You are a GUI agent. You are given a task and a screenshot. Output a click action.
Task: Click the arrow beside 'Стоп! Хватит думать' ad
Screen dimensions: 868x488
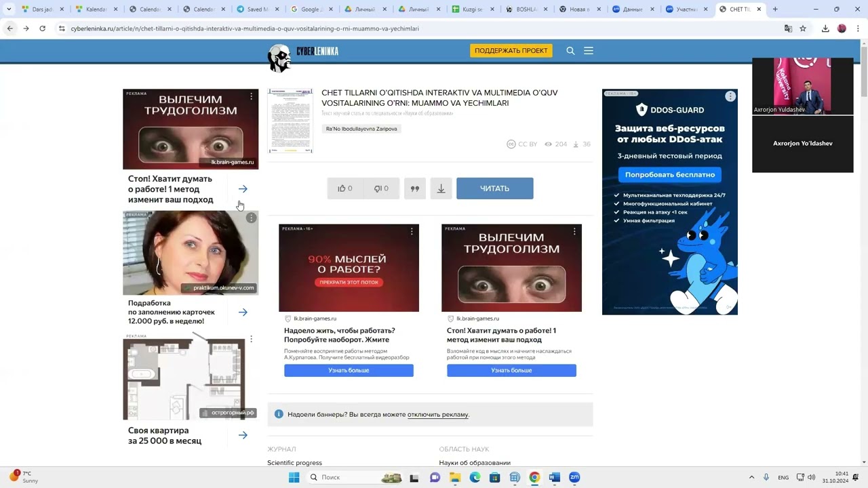point(243,189)
